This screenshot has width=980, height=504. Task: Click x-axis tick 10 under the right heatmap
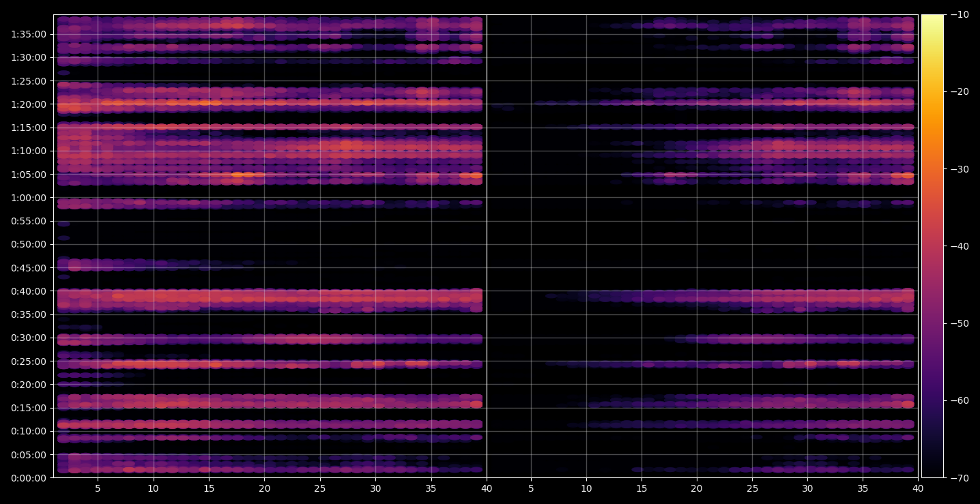pyautogui.click(x=586, y=489)
